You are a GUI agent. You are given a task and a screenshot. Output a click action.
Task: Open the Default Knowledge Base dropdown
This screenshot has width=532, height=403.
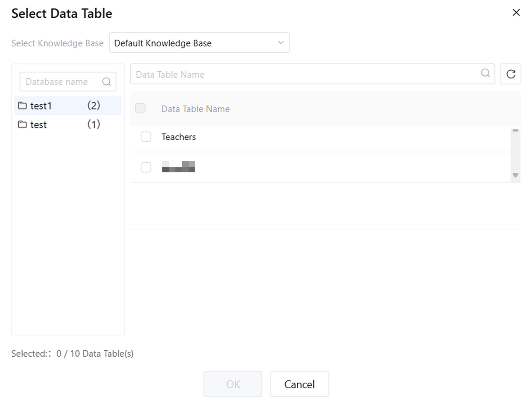(193, 43)
